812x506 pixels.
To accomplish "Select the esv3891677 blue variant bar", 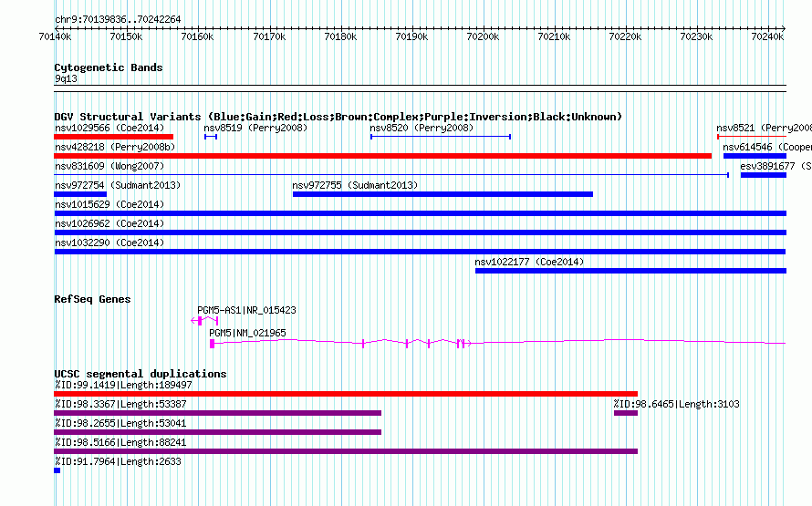I will 764,175.
